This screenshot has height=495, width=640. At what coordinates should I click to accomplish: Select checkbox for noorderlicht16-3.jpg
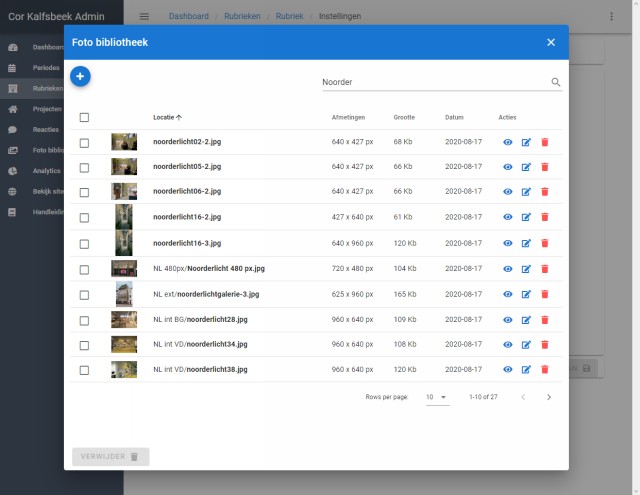coord(84,244)
